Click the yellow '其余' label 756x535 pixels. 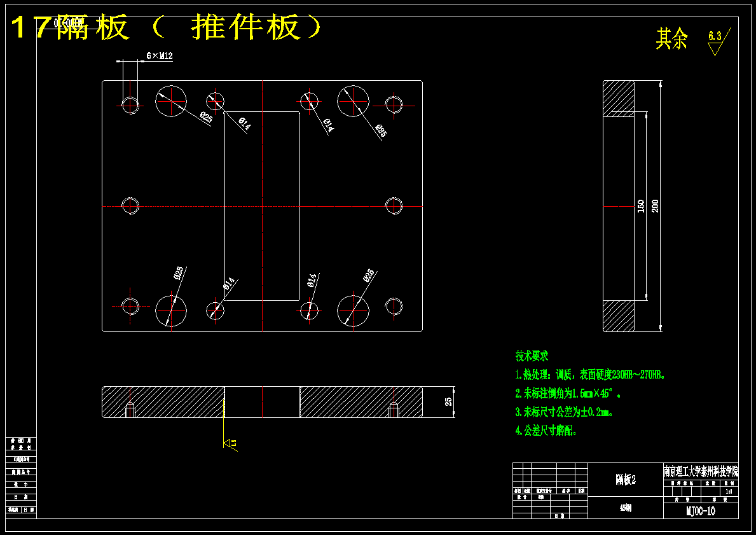point(671,39)
